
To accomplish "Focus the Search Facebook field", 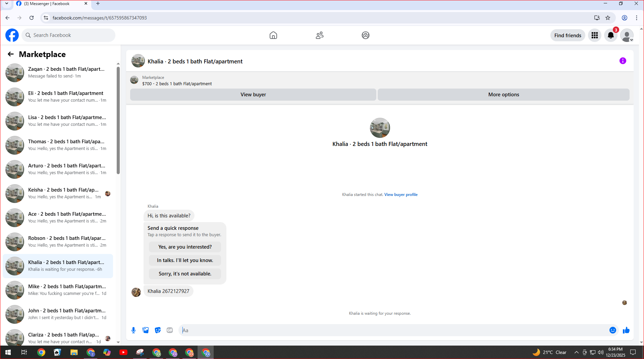I will click(68, 35).
